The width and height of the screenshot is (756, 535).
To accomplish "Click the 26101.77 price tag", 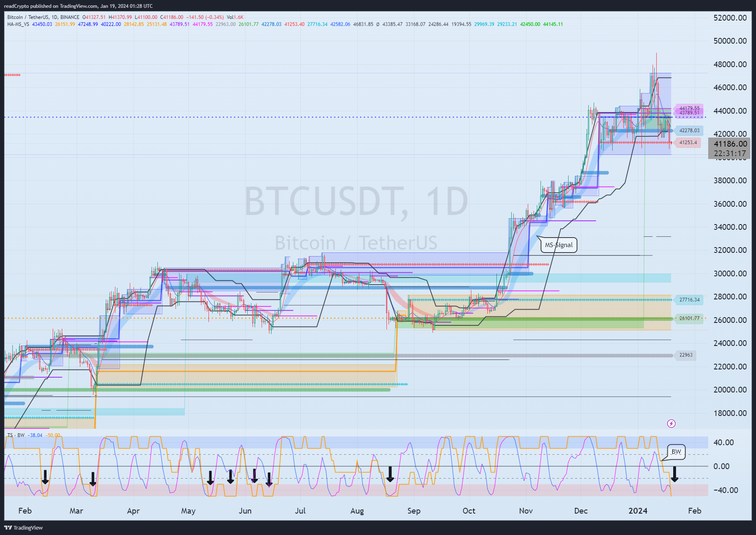I will tap(689, 318).
